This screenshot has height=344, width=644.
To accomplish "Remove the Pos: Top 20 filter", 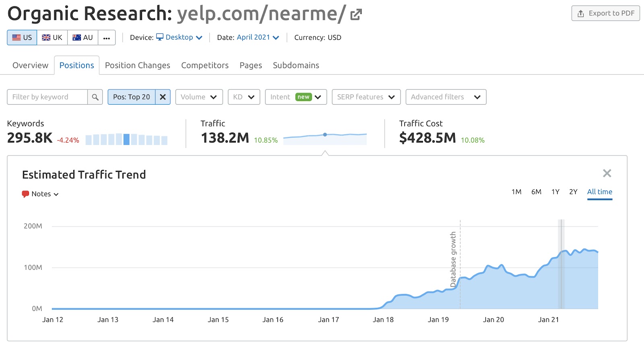I will coord(163,97).
